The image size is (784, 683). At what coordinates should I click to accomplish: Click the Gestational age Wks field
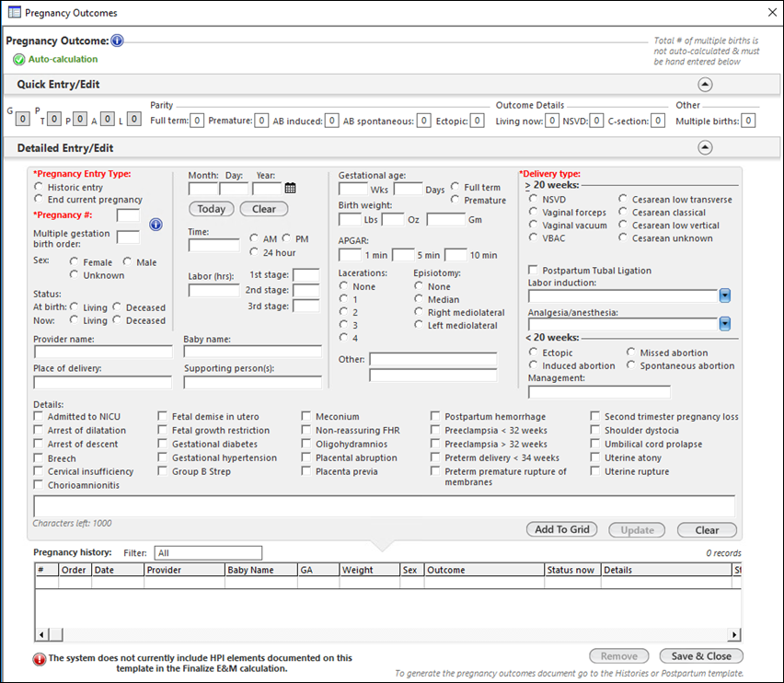coord(353,189)
